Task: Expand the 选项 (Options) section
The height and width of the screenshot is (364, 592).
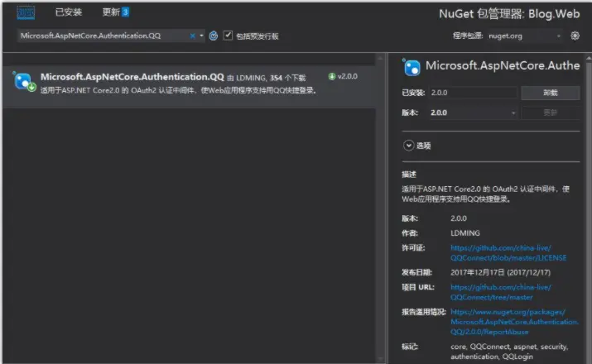Action: click(408, 146)
